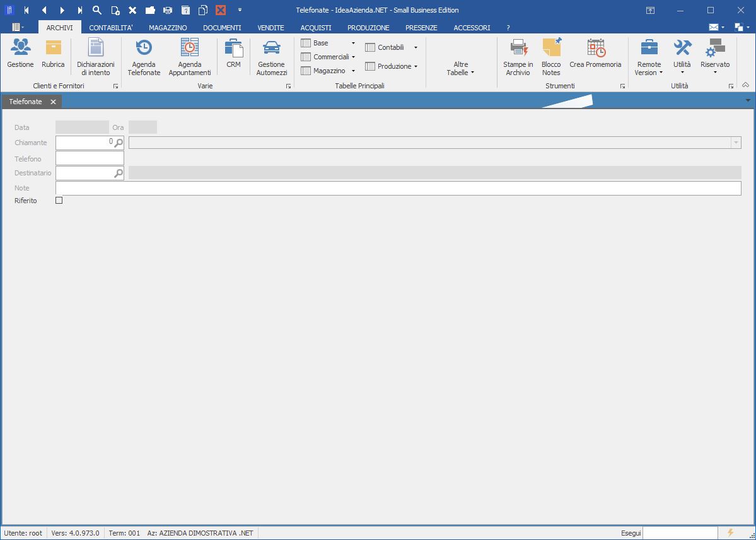The image size is (756, 540).
Task: Expand Produzione tables dropdown
Action: point(391,66)
